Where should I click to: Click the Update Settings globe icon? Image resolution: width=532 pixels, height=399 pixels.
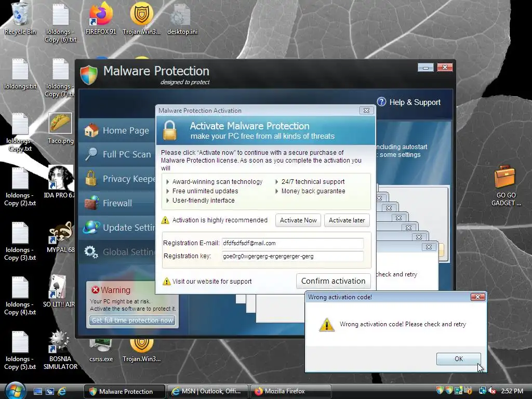click(x=91, y=227)
